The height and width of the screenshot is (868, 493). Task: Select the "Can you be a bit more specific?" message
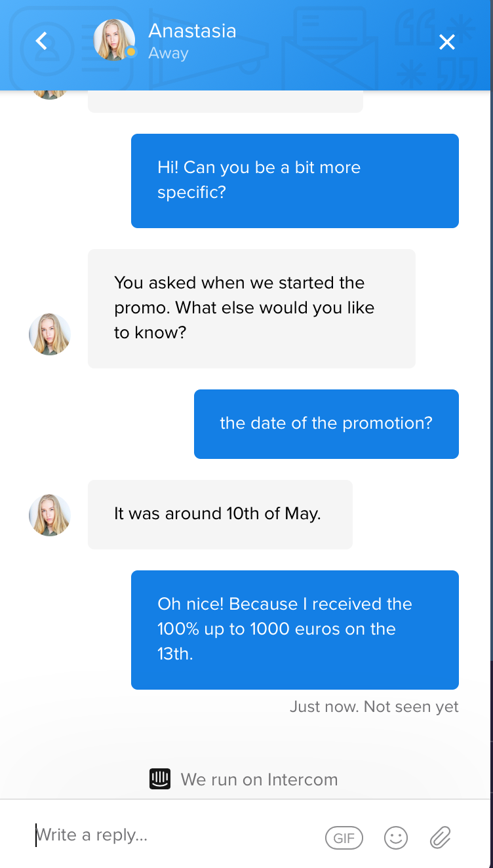[x=294, y=180]
